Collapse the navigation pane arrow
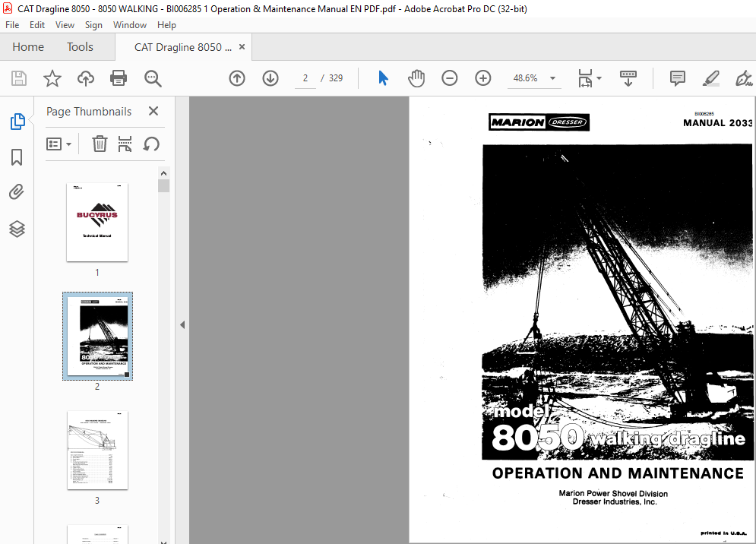The image size is (756, 544). click(x=182, y=325)
